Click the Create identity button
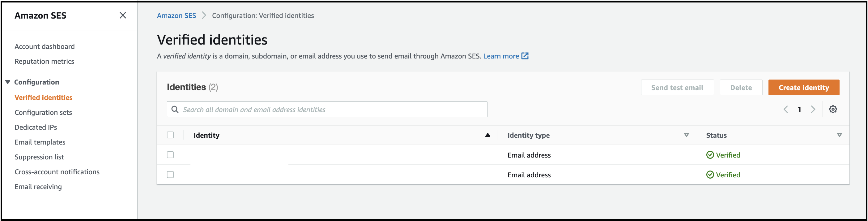 tap(803, 88)
